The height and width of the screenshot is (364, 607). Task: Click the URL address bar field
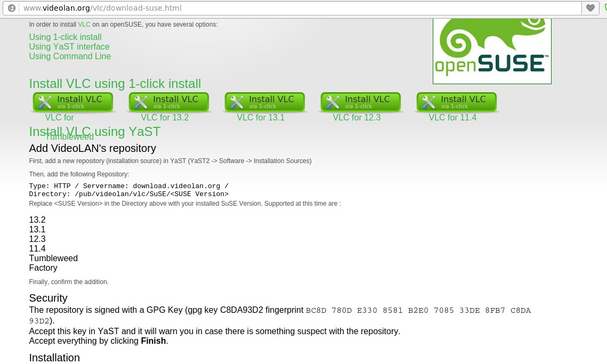pos(300,8)
